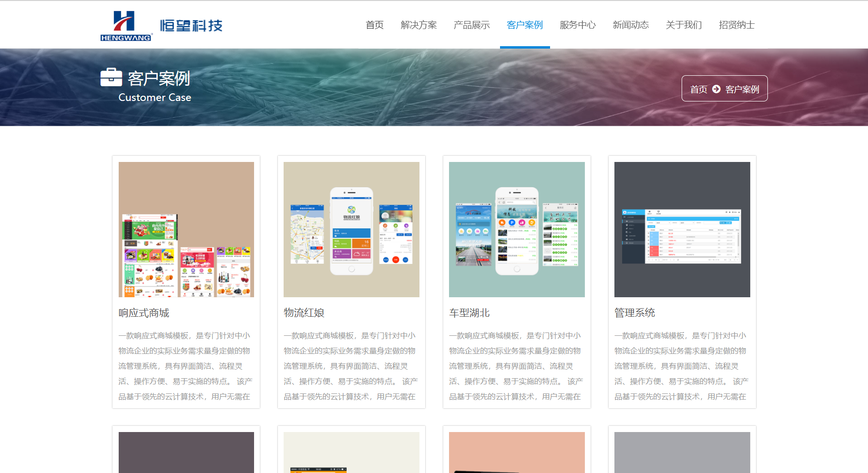868x473 pixels.
Task: Open the 关于我们 menu item
Action: point(684,25)
